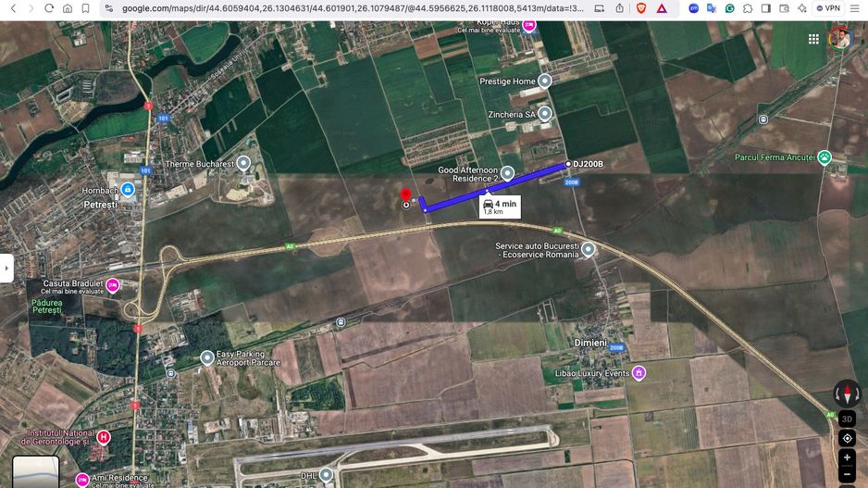
Task: Open the browser home page icon
Action: pyautogui.click(x=67, y=8)
